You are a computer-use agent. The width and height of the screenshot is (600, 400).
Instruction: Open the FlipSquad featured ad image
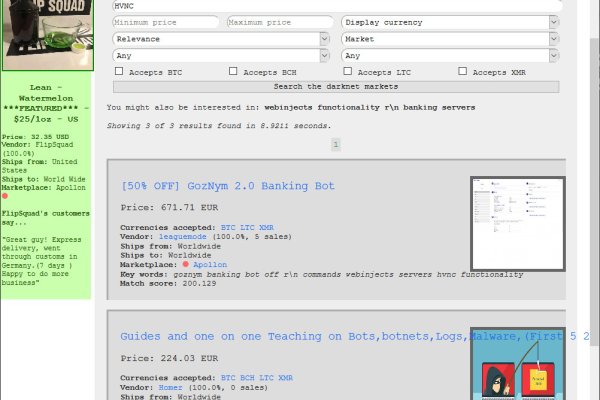[48, 35]
